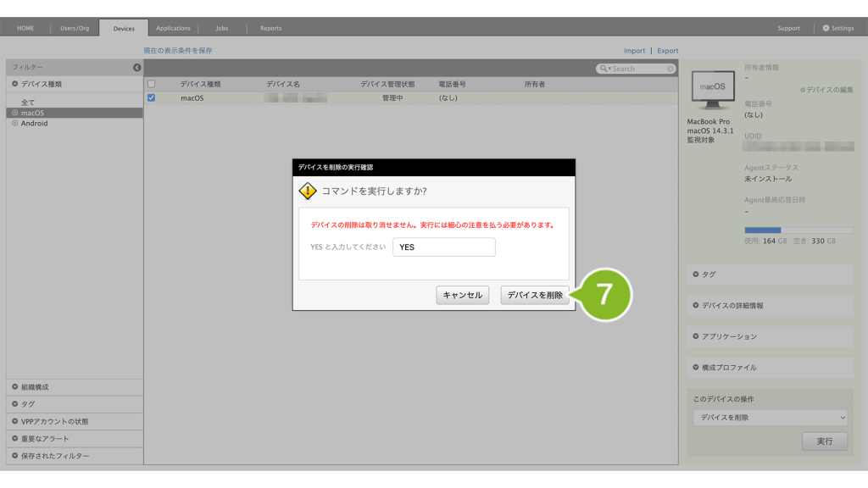This screenshot has height=488, width=868.
Task: Uncheck the macOS device row checkbox
Action: [x=152, y=98]
